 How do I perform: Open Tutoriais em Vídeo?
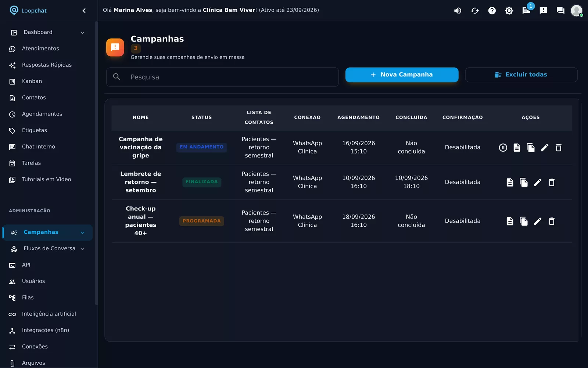pyautogui.click(x=48, y=180)
